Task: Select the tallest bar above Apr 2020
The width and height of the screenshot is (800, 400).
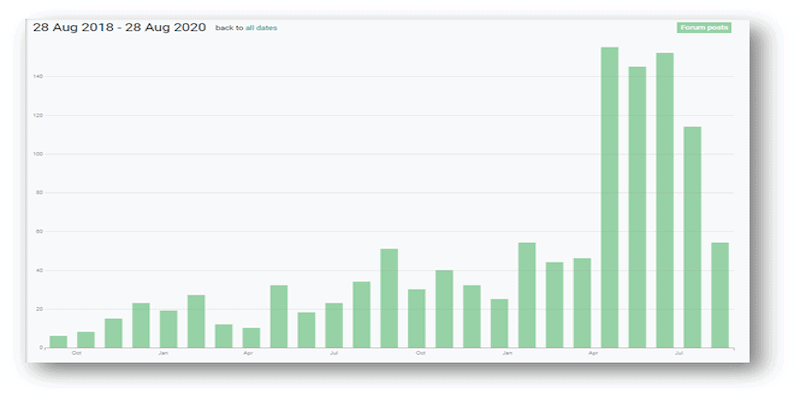Action: 610,197
